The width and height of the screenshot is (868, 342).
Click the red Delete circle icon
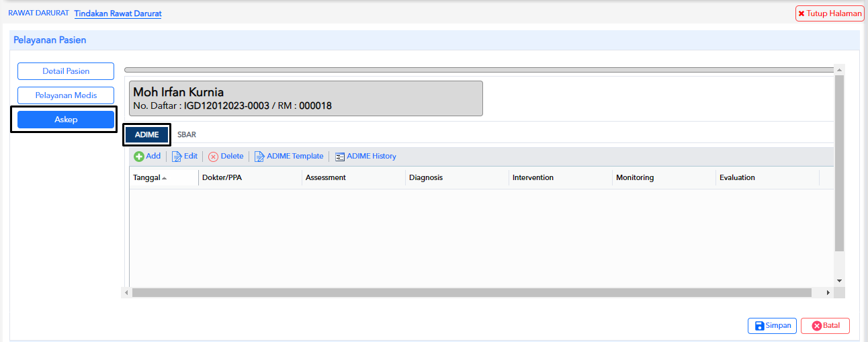tap(213, 157)
